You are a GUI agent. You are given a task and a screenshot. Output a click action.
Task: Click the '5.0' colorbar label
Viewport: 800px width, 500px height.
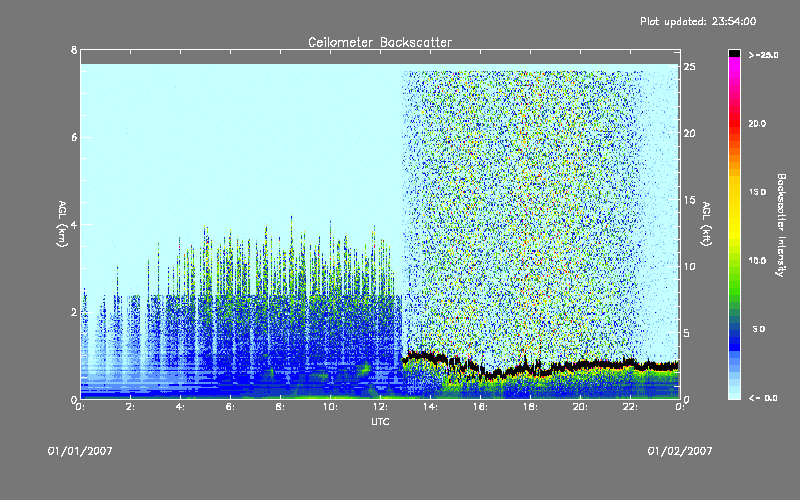(759, 329)
